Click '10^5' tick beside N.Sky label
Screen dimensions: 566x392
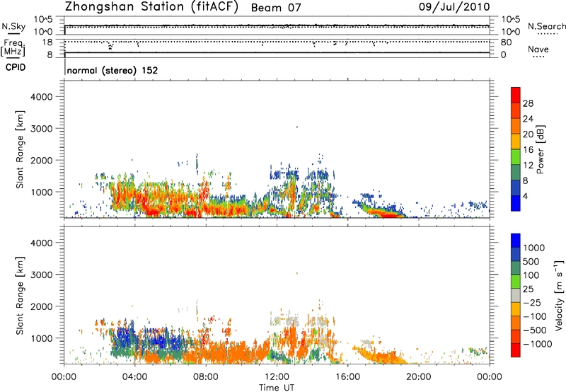pyautogui.click(x=43, y=20)
